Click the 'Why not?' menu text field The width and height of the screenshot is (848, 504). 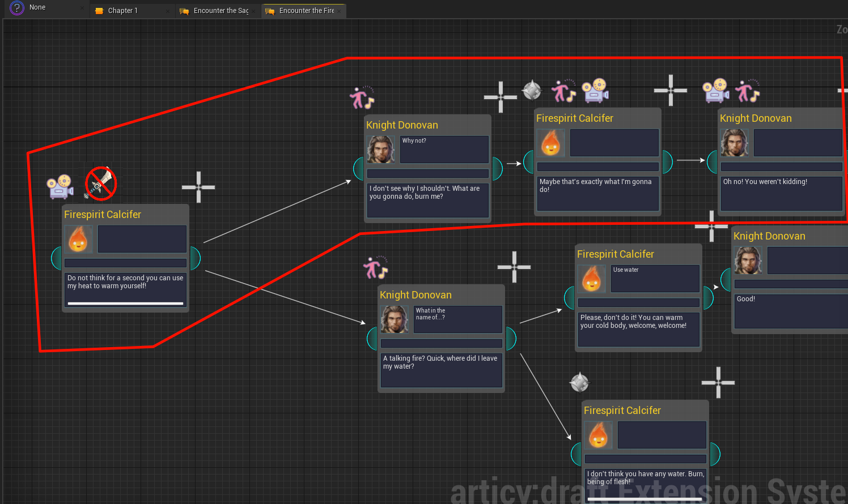[x=444, y=150]
